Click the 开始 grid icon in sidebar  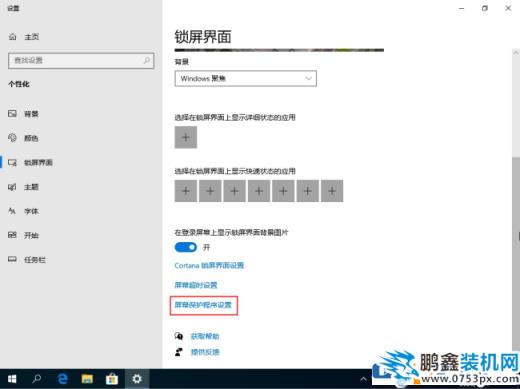click(12, 235)
